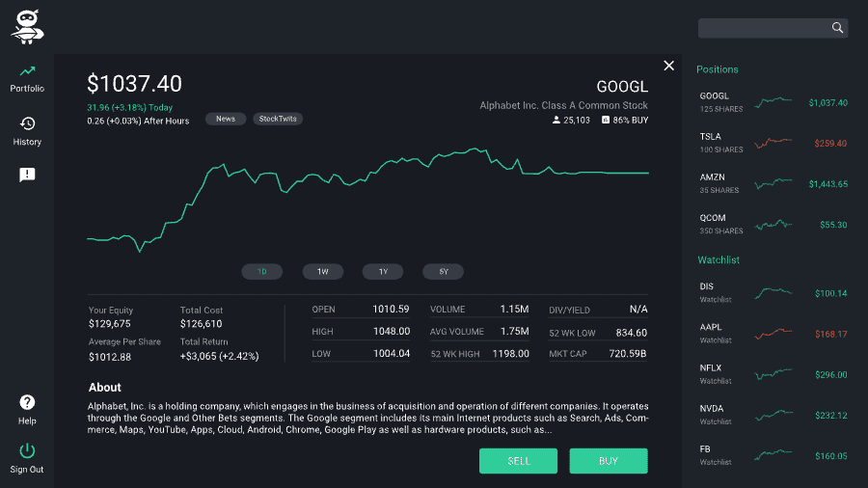Click the DIV/YIELD N/A value

point(638,309)
